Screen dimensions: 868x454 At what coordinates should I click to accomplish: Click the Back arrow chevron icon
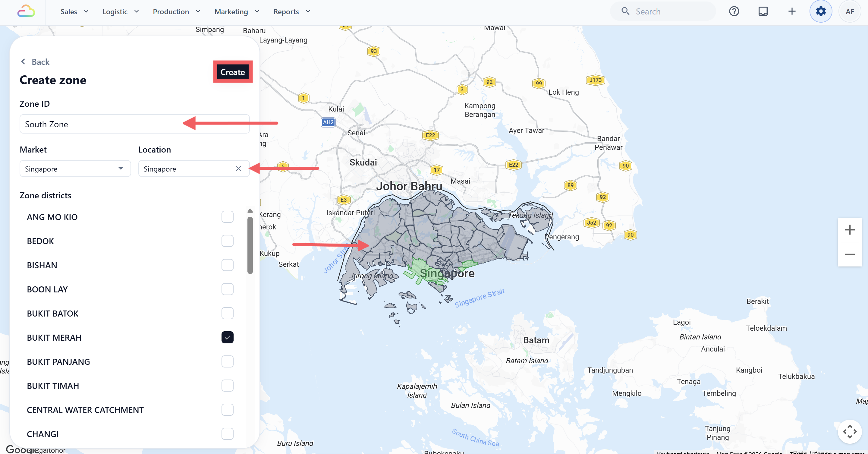pos(23,61)
